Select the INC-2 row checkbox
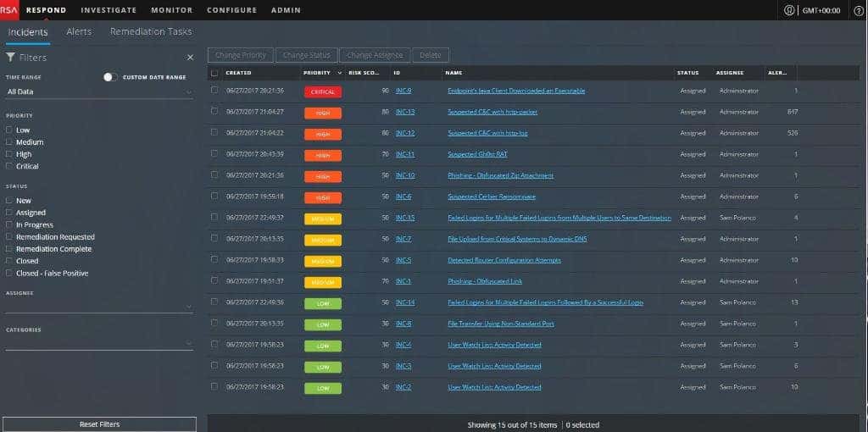This screenshot has height=432, width=868. tap(214, 386)
